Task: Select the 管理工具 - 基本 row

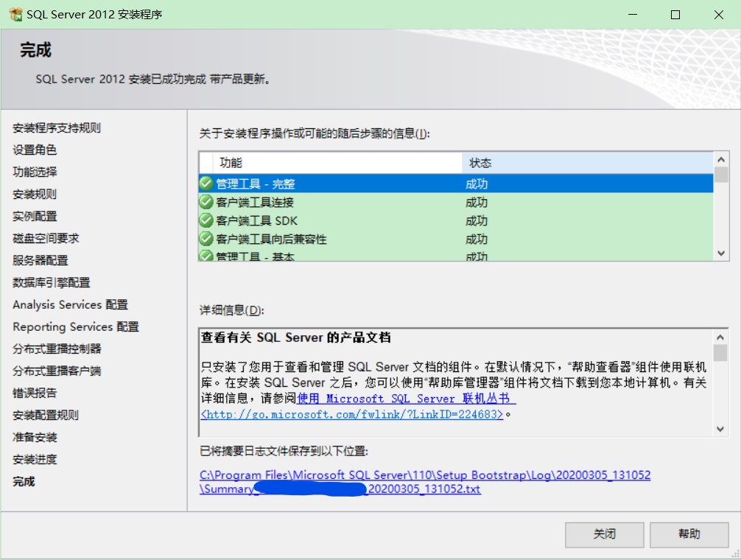Action: pos(456,255)
